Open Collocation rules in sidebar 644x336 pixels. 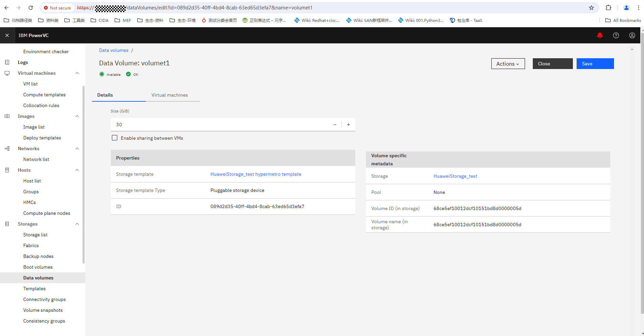[41, 105]
